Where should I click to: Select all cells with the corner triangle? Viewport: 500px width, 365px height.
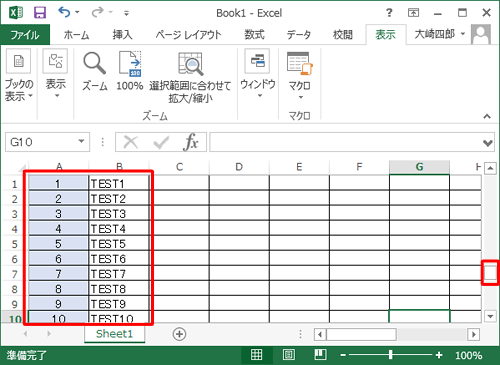(22, 167)
